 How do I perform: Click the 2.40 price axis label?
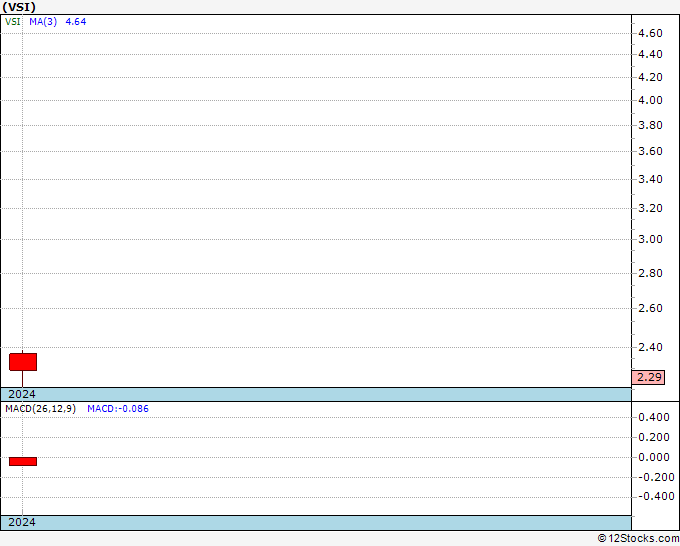(x=651, y=347)
